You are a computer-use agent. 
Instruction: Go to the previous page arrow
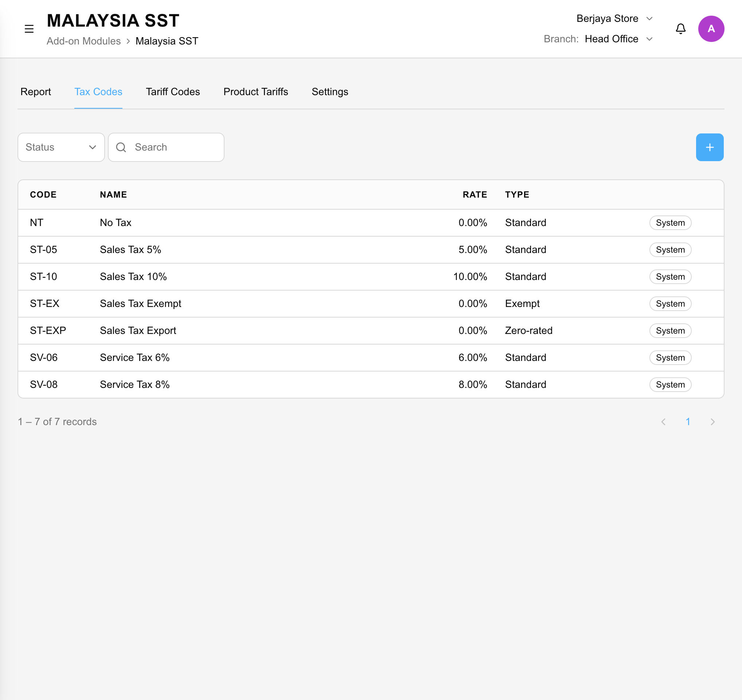click(x=663, y=421)
